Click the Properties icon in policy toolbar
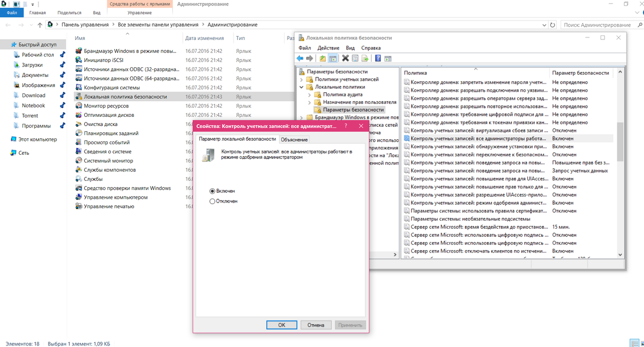This screenshot has width=644, height=347. [355, 58]
